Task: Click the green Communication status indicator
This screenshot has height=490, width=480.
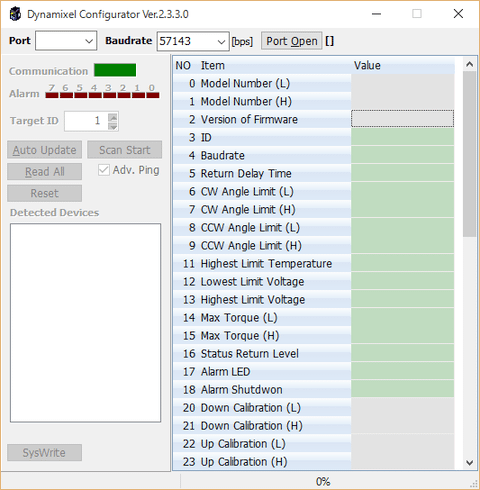Action: (x=115, y=70)
